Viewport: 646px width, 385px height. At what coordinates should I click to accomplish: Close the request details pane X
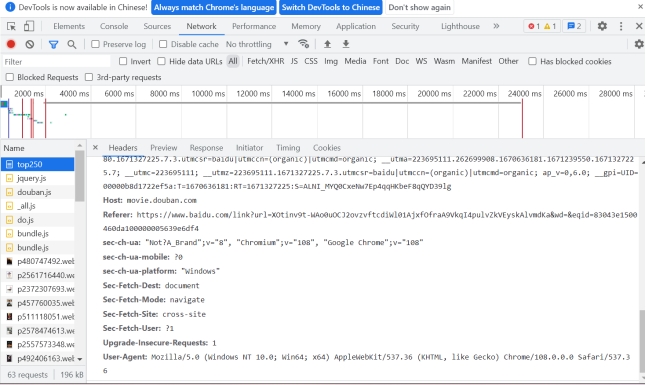(x=95, y=148)
